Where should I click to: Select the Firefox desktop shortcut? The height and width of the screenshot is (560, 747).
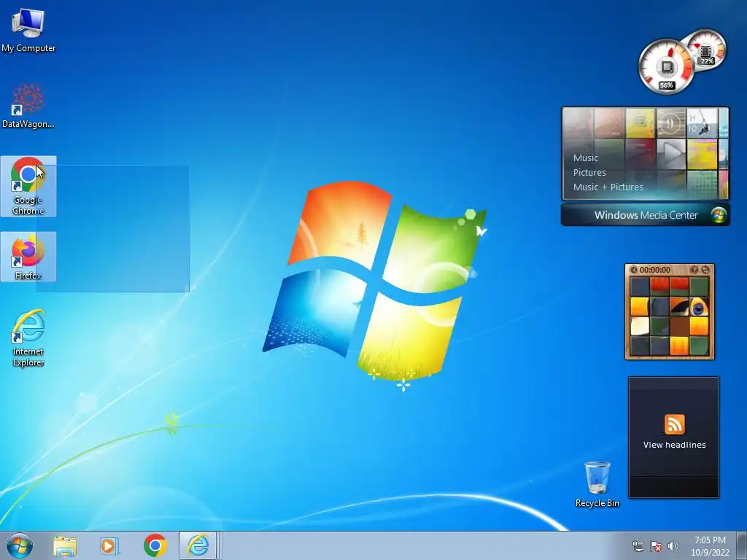point(28,256)
